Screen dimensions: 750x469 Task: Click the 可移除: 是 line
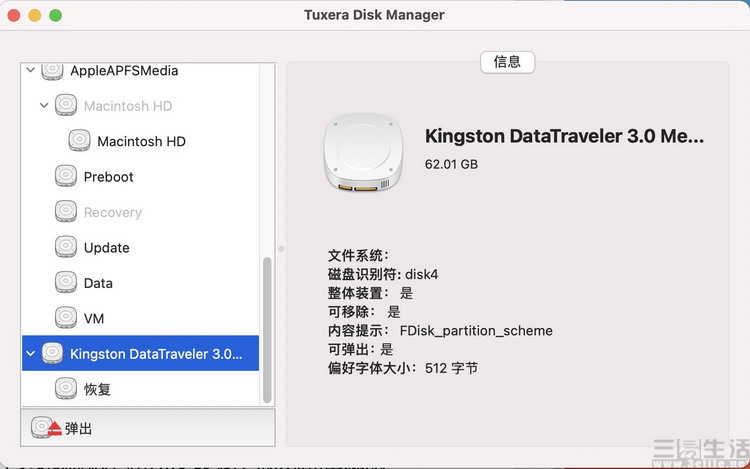tap(364, 312)
